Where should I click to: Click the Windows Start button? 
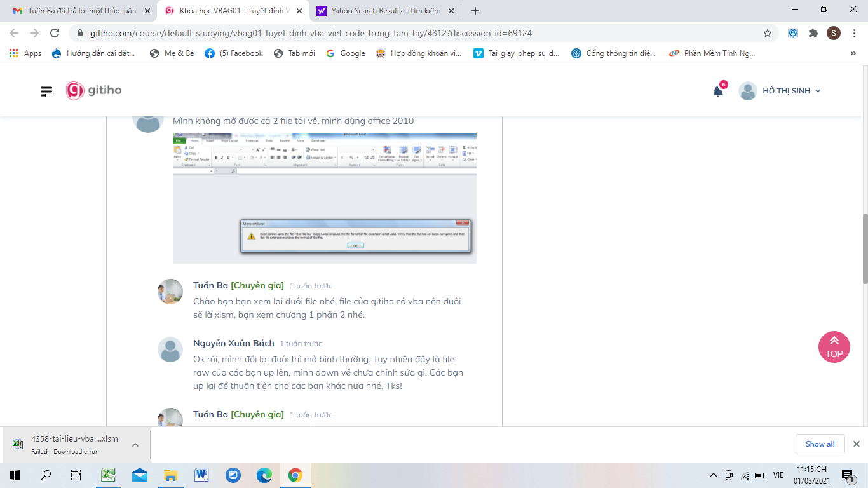(x=15, y=475)
